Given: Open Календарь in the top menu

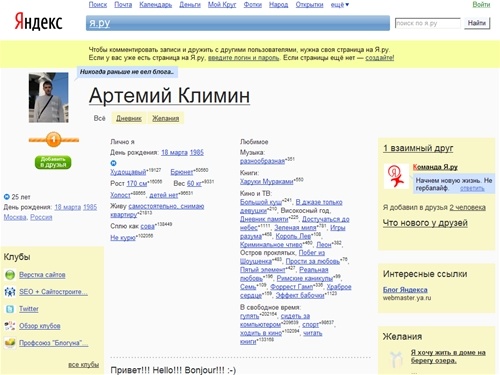Looking at the screenshot, I should [x=156, y=5].
